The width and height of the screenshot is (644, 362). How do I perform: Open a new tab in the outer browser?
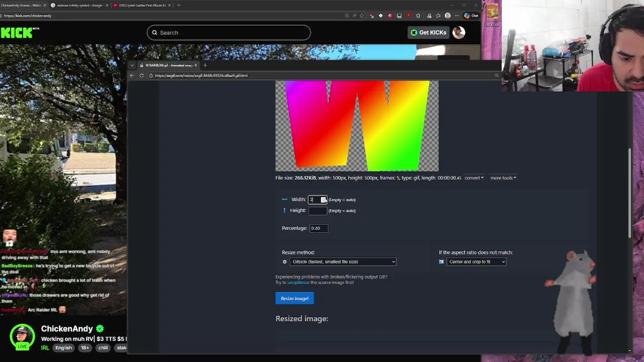(x=179, y=5)
